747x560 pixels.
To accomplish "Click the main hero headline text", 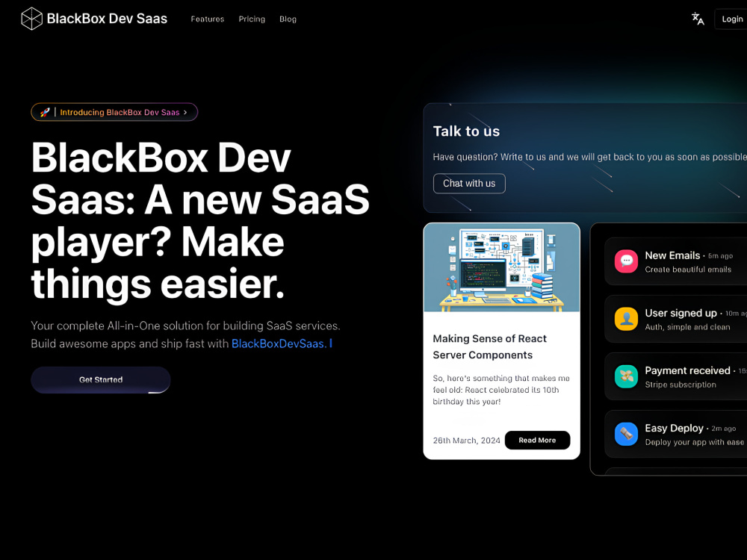I will click(x=200, y=220).
